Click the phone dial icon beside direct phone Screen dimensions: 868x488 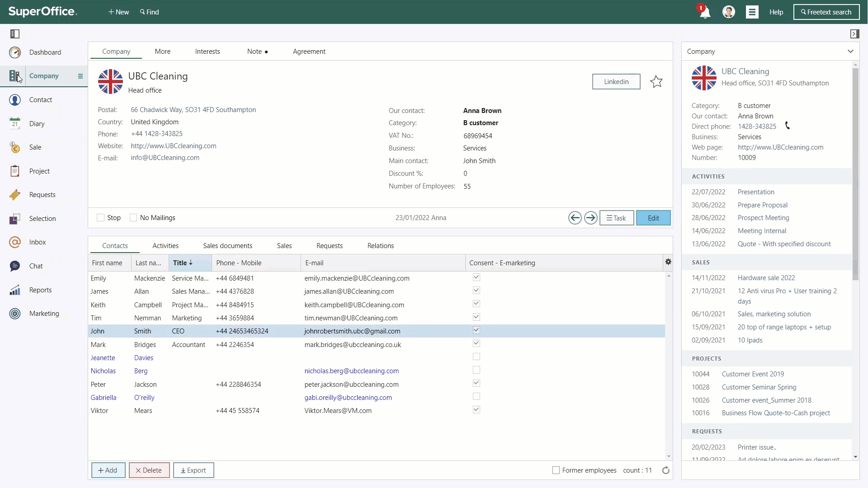pos(787,126)
